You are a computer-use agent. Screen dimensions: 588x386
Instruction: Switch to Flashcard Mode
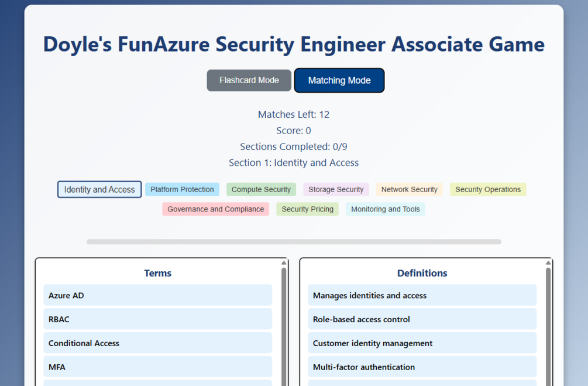coord(249,80)
